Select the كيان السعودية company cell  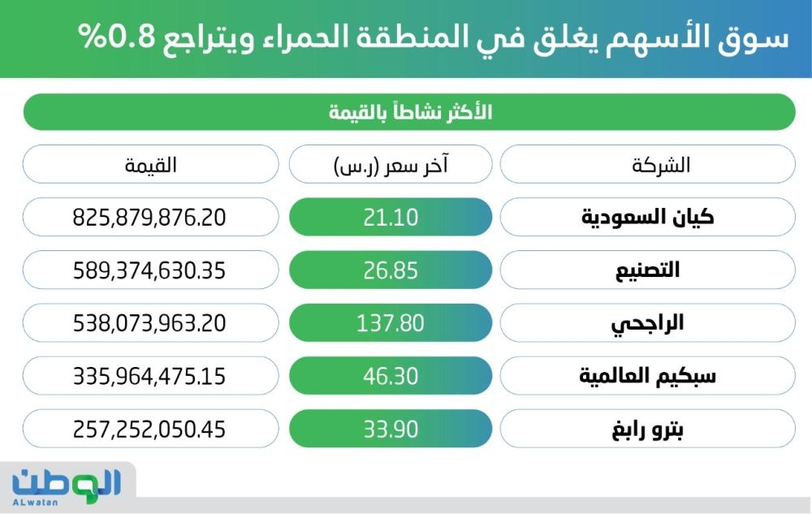tap(647, 217)
